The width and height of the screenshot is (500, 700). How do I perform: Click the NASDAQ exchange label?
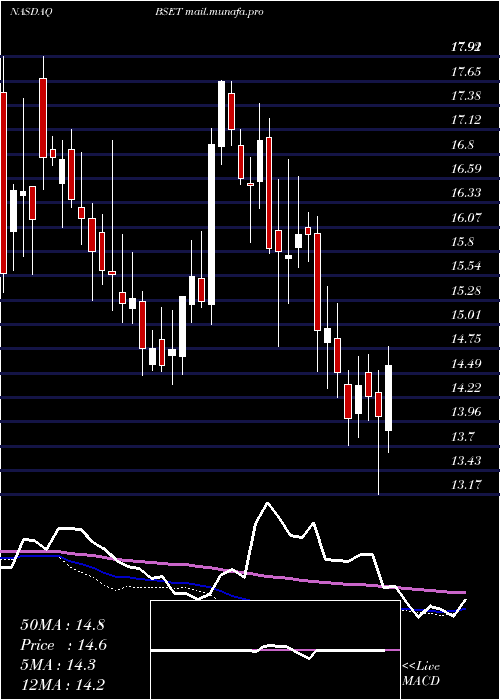point(32,12)
